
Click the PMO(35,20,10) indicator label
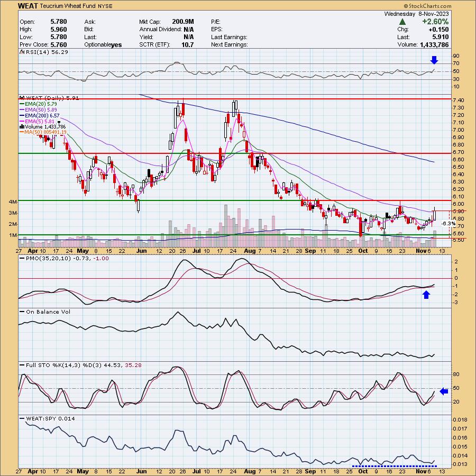64,258
